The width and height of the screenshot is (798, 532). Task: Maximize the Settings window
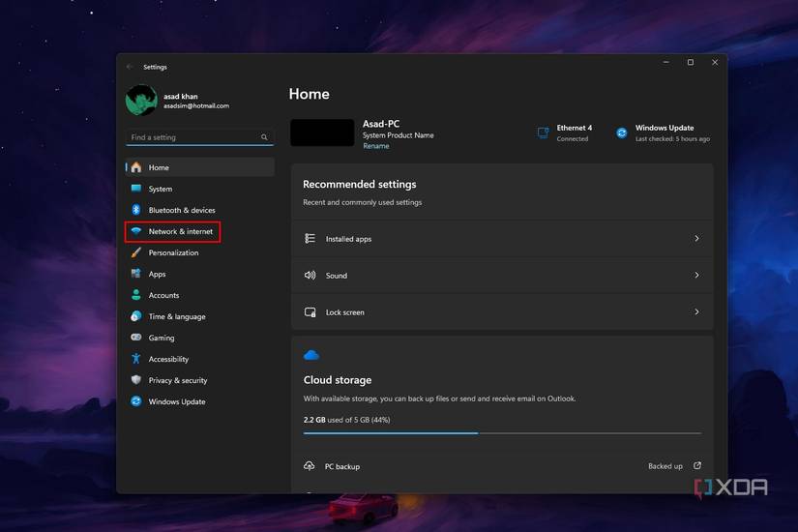click(691, 62)
